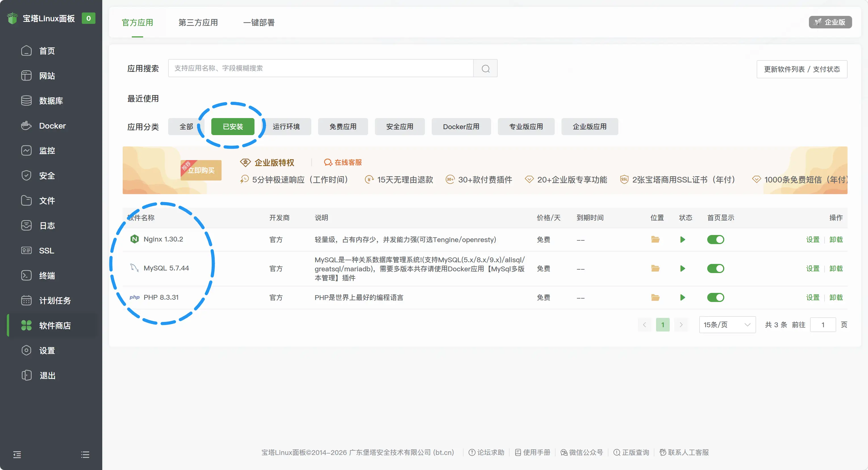Open 设置 for MySQL 5.7.44
Viewport: 868px width, 470px height.
813,268
